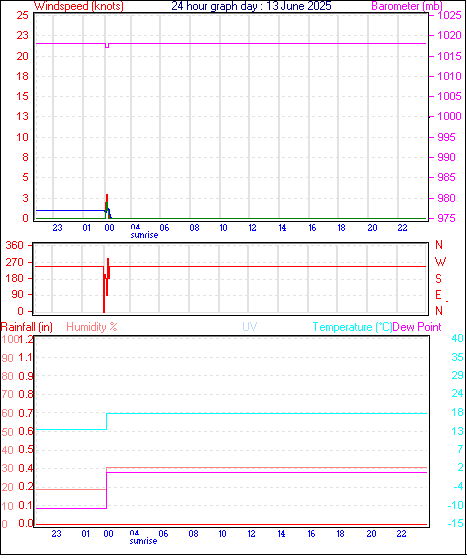The width and height of the screenshot is (467, 559).
Task: Click the 'Barometer (mb)' axis label
Action: [407, 6]
